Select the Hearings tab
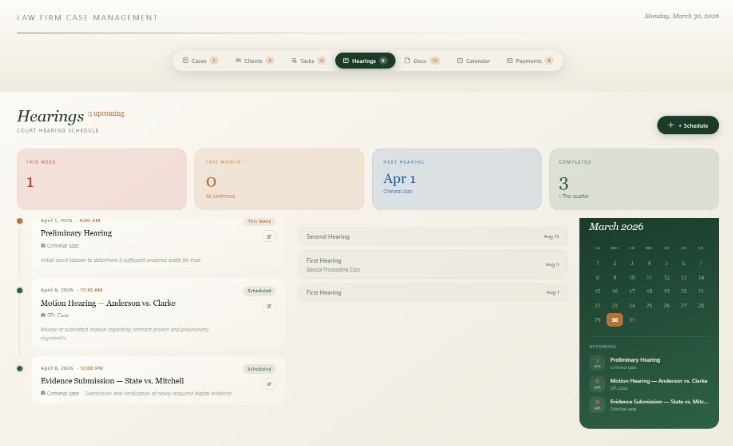 365,61
